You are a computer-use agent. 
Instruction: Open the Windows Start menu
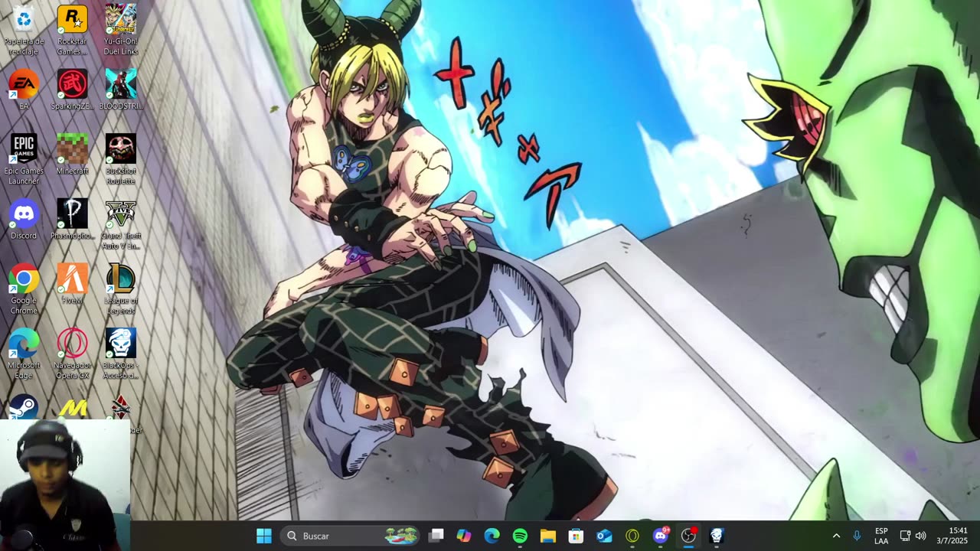pos(264,536)
